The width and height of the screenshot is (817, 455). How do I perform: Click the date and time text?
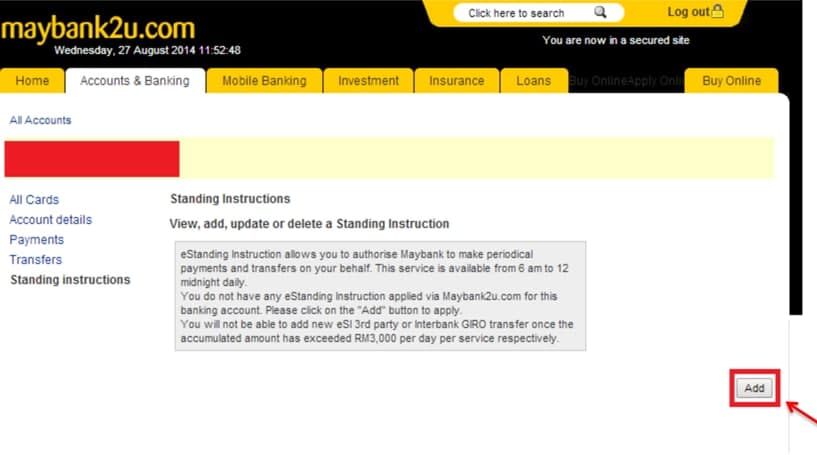pos(147,51)
